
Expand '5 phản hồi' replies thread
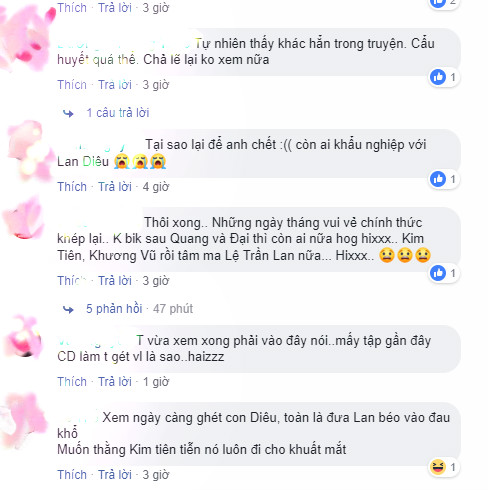pos(114,309)
